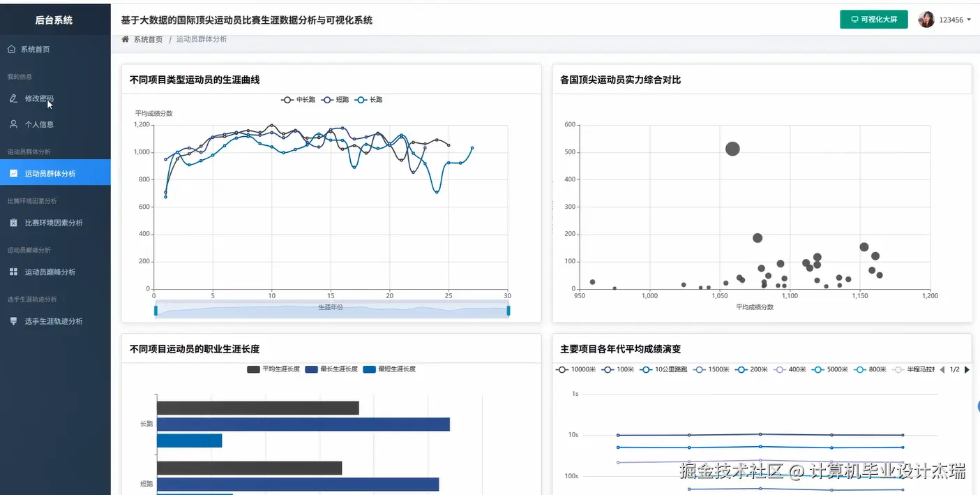Click the middle of 生涯年份 zoom slider track
The height and width of the screenshot is (495, 980).
(332, 310)
